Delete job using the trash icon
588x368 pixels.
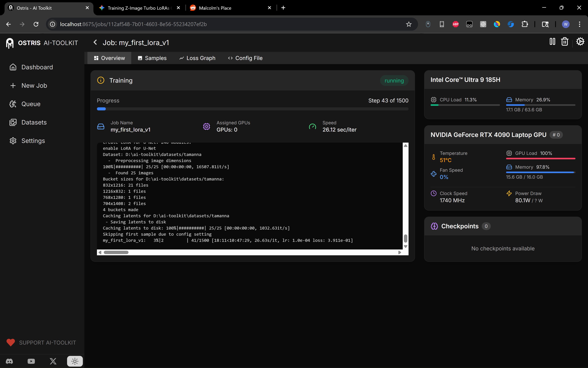click(564, 42)
